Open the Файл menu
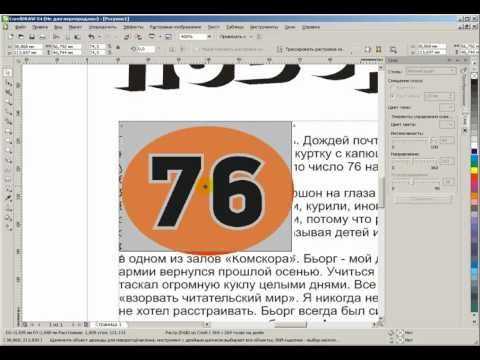This screenshot has width=480, height=360. click(20, 27)
